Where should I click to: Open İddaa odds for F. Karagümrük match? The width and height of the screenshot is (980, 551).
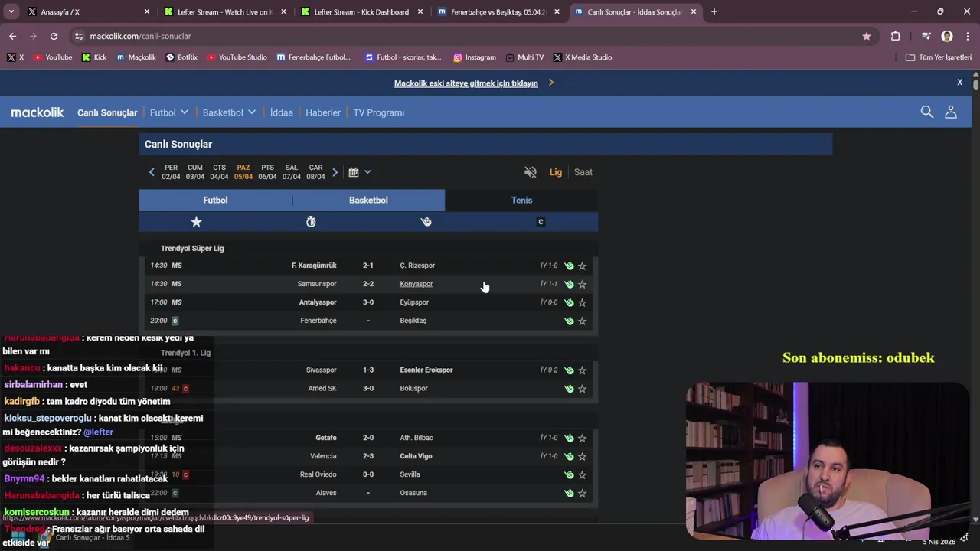[569, 266]
